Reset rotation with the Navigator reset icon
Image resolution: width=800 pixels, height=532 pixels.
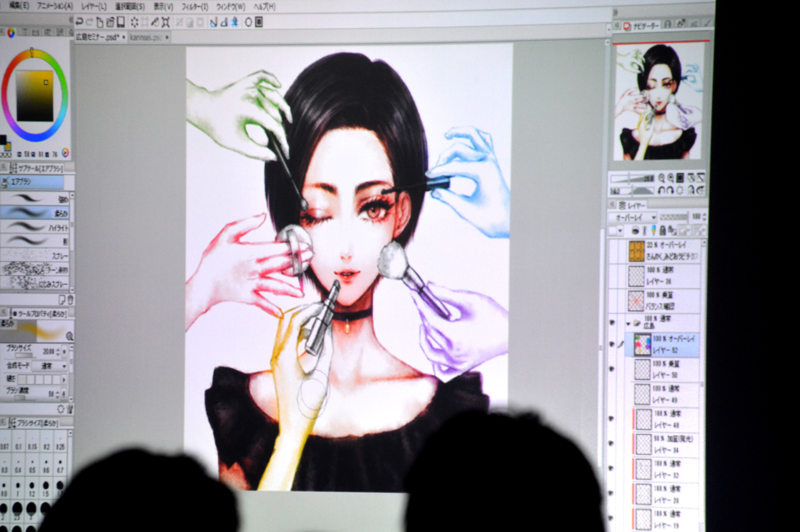coord(680,190)
